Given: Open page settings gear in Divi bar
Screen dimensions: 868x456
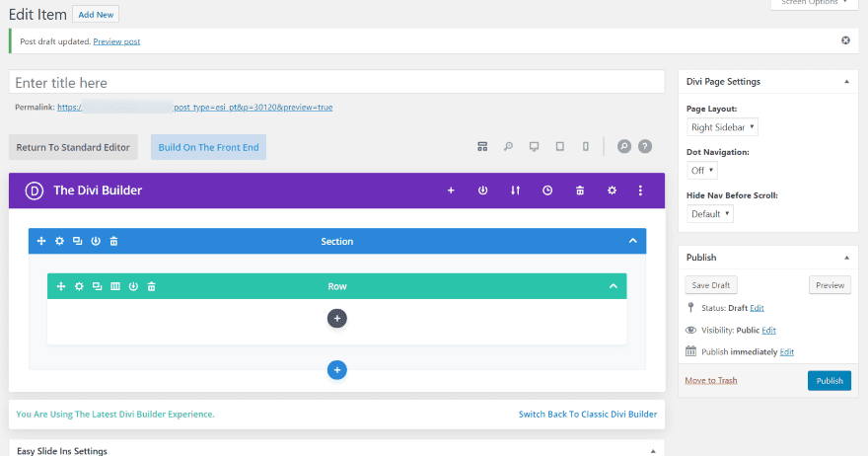Looking at the screenshot, I should tap(612, 190).
